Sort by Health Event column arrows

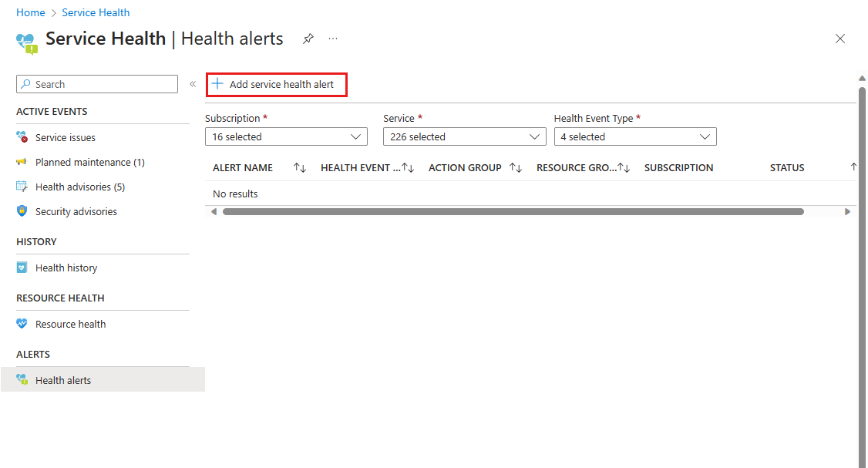coord(408,167)
